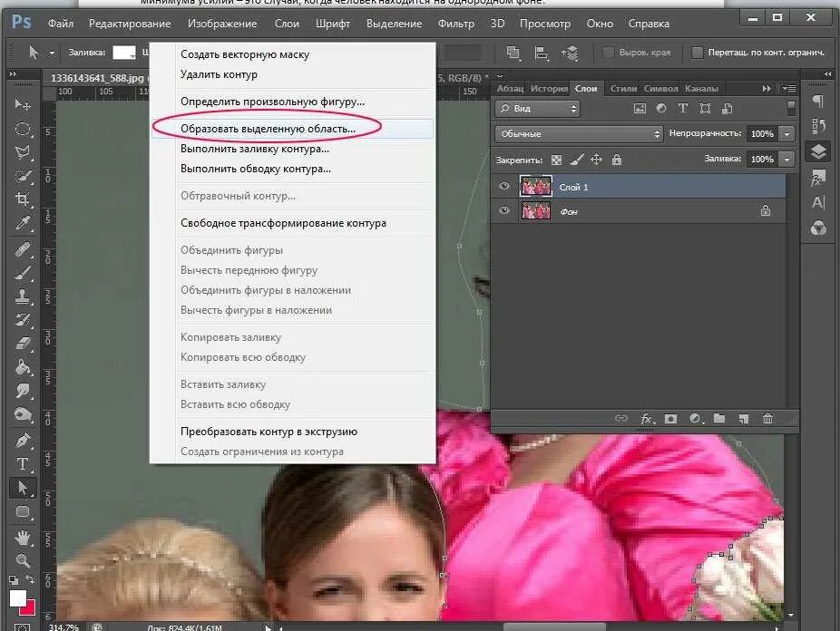840x631 pixels.
Task: Select the Eyedropper tool
Action: click(23, 223)
